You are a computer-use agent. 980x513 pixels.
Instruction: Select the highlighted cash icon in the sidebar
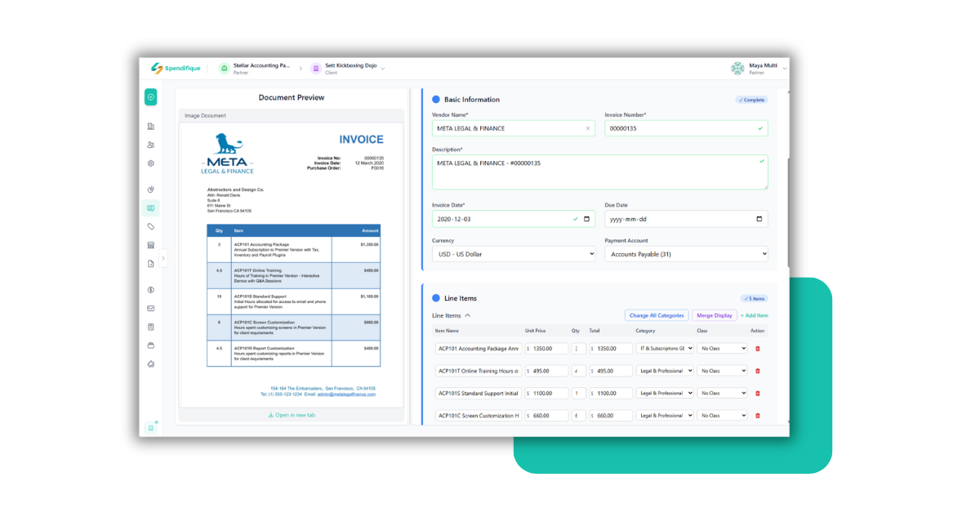coord(151,208)
